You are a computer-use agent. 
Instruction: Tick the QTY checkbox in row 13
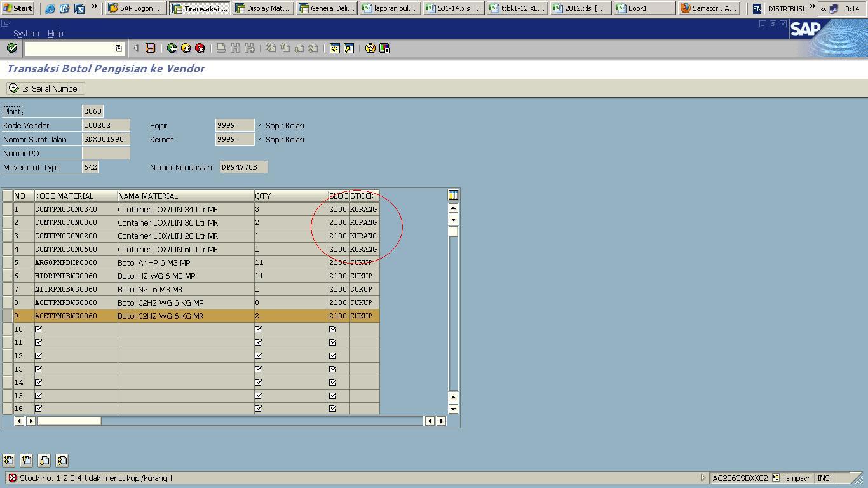point(258,369)
